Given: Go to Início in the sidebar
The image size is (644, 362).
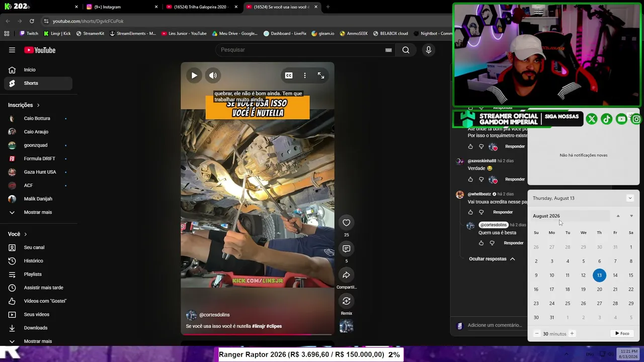Looking at the screenshot, I should pos(38,70).
